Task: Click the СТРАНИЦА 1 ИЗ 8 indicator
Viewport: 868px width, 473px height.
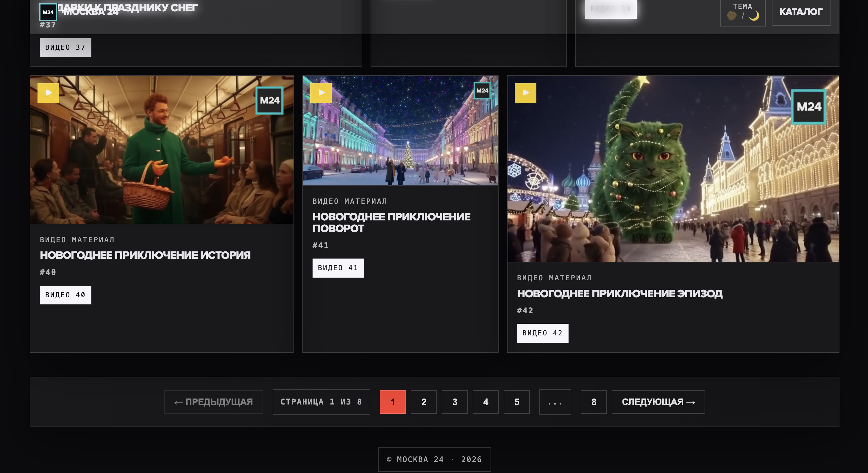Action: 321,402
